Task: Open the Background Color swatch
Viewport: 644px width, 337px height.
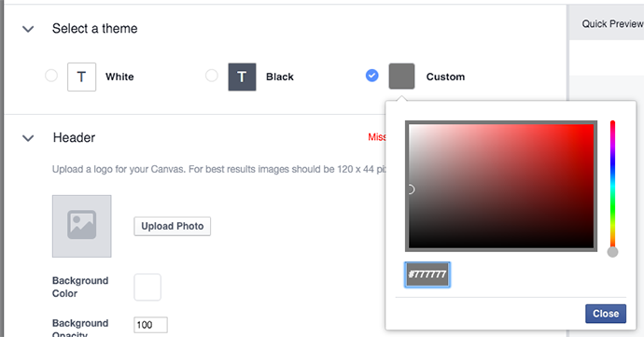Action: tap(147, 288)
